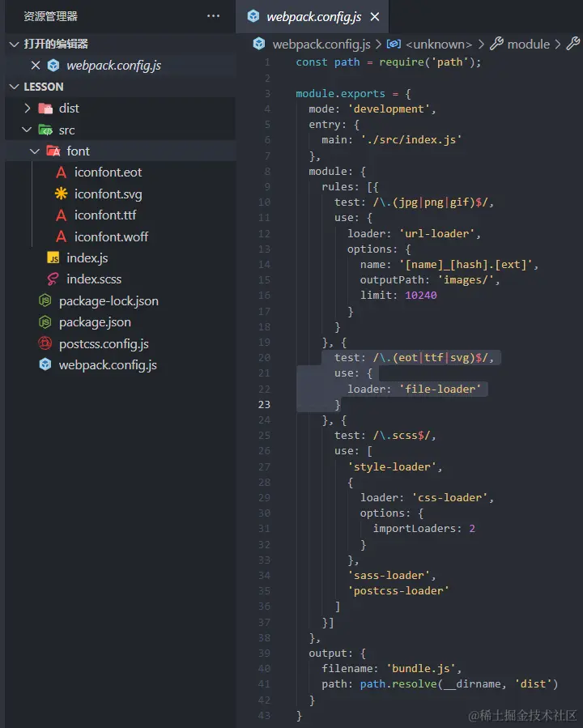
Task: Click webpack.config.js in the breadcrumb
Action: click(x=321, y=45)
